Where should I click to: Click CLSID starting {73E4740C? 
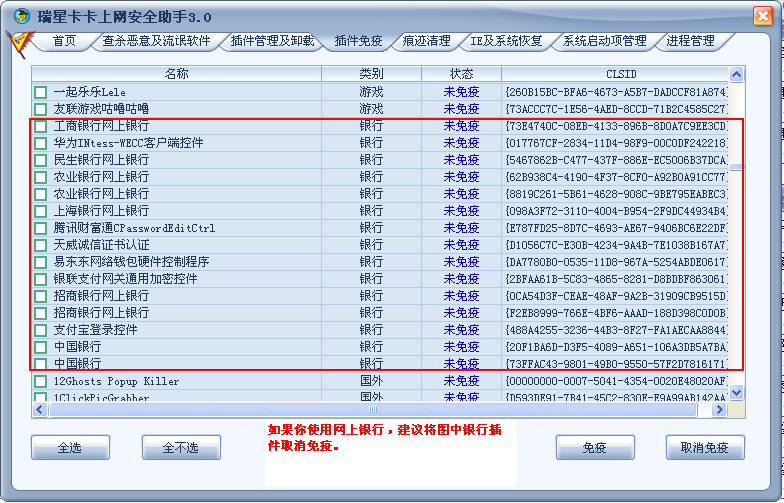click(616, 126)
